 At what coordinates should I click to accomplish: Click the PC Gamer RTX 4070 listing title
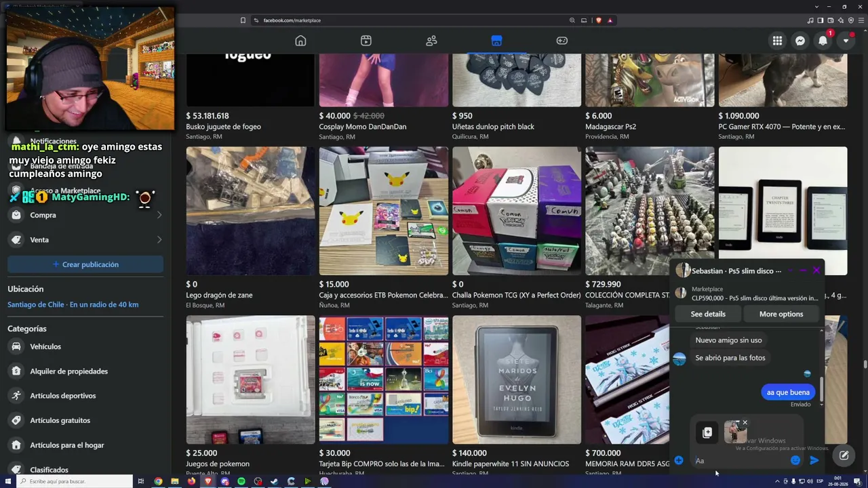point(782,127)
